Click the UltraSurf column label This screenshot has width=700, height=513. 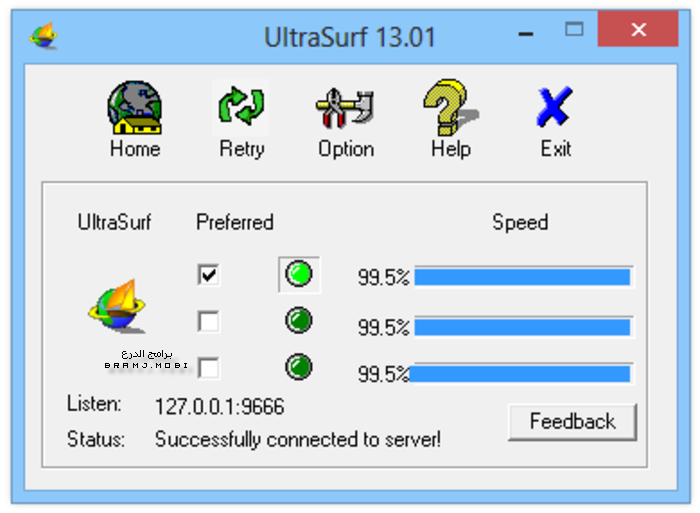point(114,222)
